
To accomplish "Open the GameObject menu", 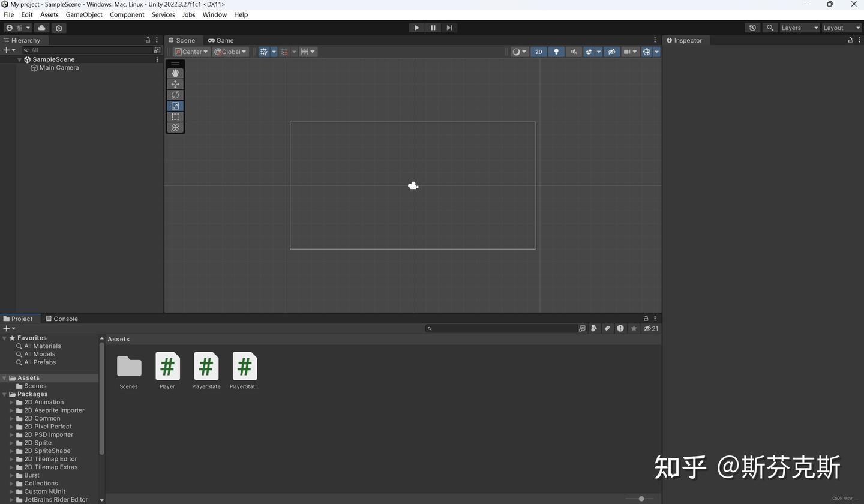I will coord(83,14).
